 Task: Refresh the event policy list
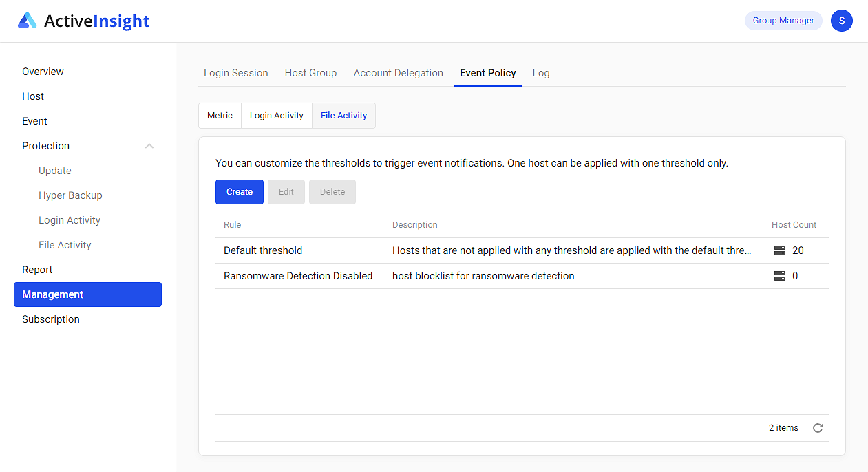[818, 427]
